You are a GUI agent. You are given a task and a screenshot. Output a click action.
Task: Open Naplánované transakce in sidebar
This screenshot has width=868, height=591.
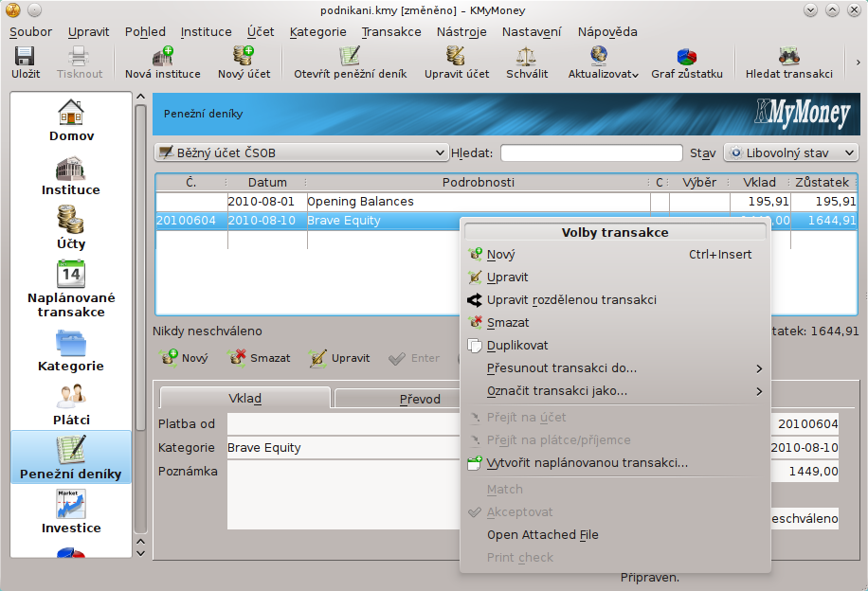(71, 289)
